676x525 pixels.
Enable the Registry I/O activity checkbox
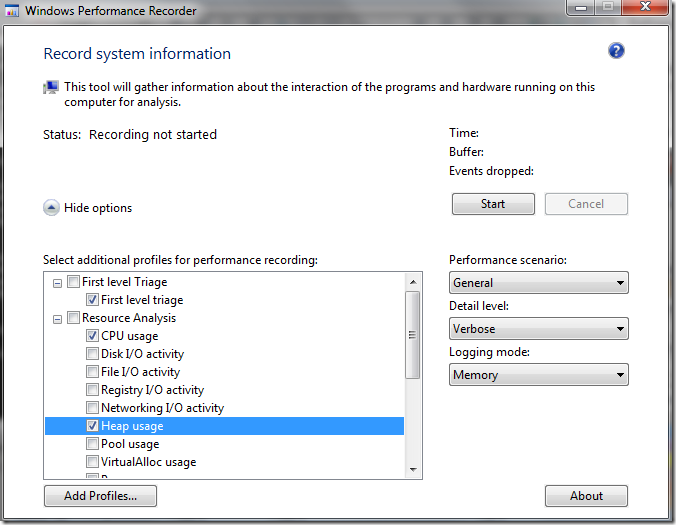(x=92, y=390)
